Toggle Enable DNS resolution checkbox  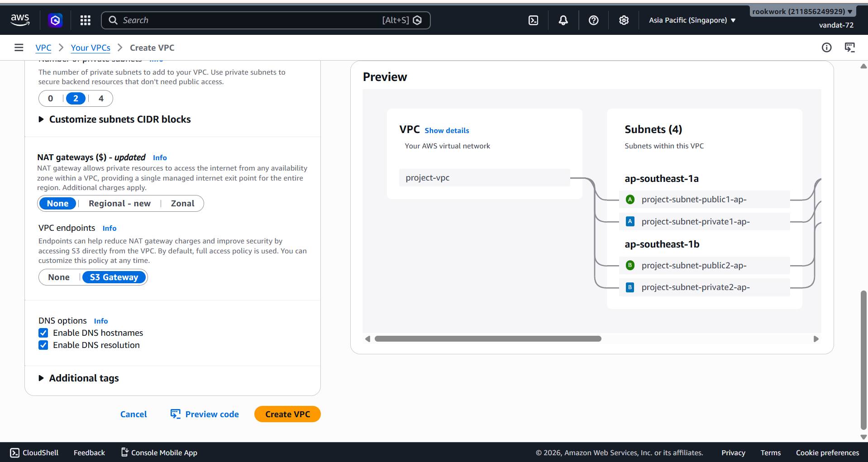(x=43, y=345)
